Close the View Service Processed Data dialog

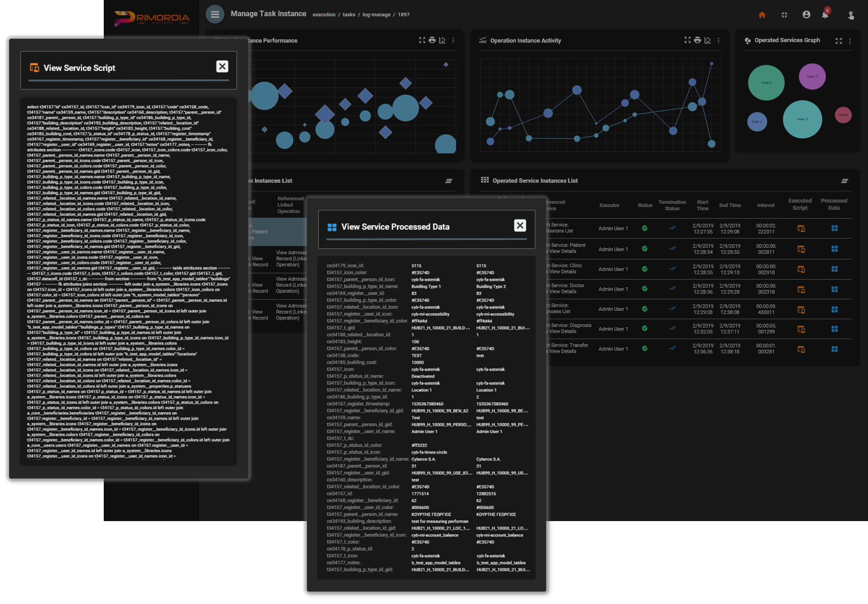pyautogui.click(x=520, y=226)
